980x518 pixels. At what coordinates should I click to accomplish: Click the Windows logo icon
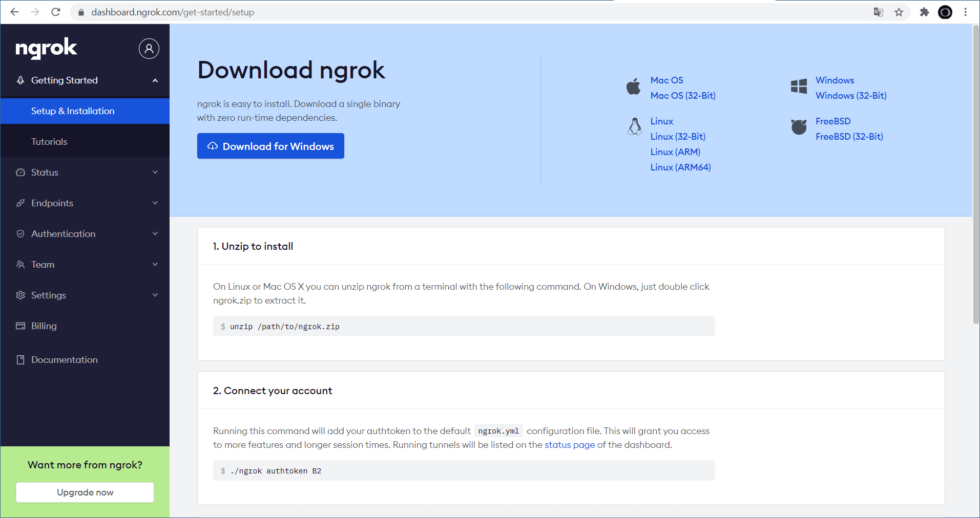[x=799, y=87]
